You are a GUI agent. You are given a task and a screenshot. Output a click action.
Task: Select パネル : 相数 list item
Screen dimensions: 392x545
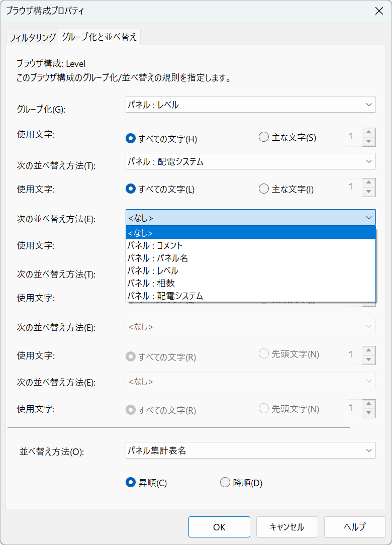pos(151,284)
